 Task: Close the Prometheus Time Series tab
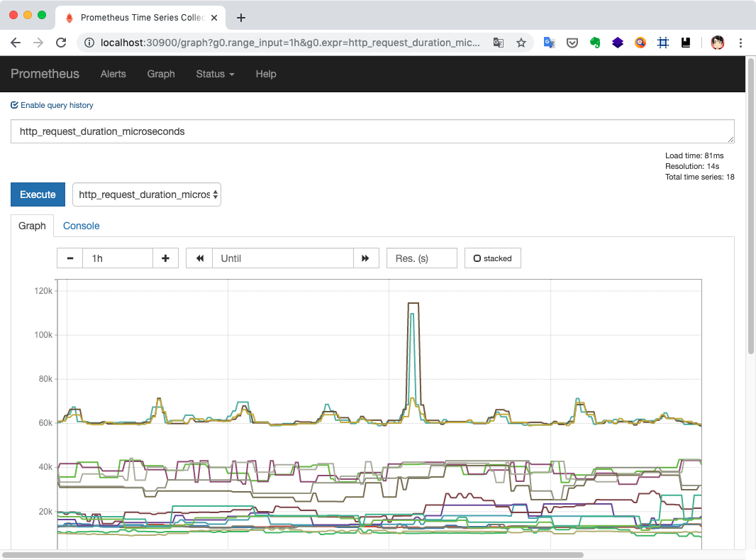click(x=214, y=18)
